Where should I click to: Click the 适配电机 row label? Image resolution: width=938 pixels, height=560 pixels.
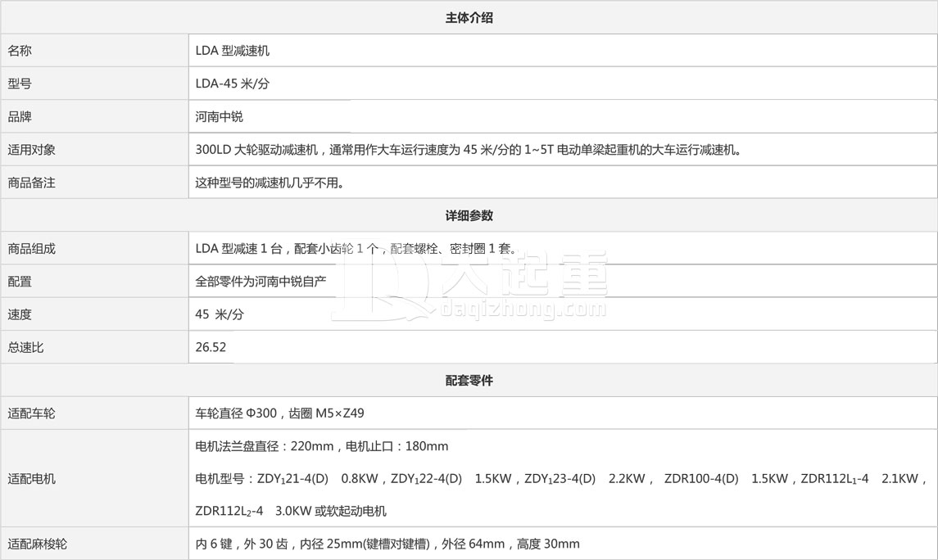pyautogui.click(x=32, y=479)
